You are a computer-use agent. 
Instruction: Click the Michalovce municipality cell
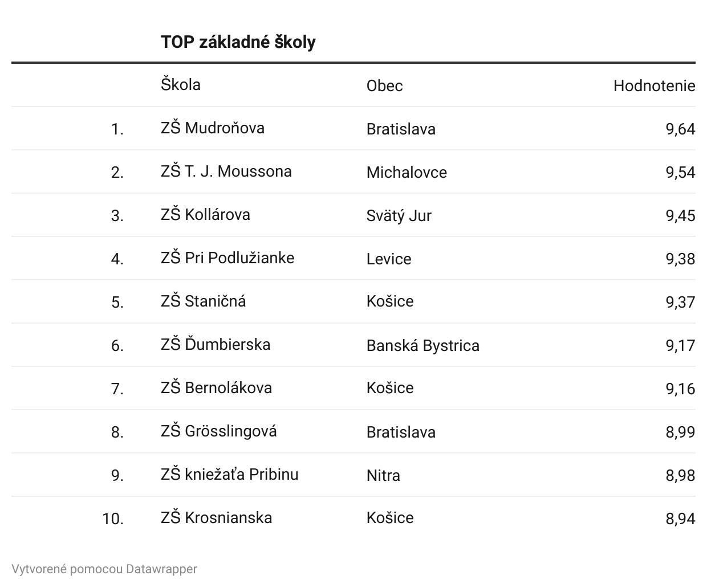407,172
